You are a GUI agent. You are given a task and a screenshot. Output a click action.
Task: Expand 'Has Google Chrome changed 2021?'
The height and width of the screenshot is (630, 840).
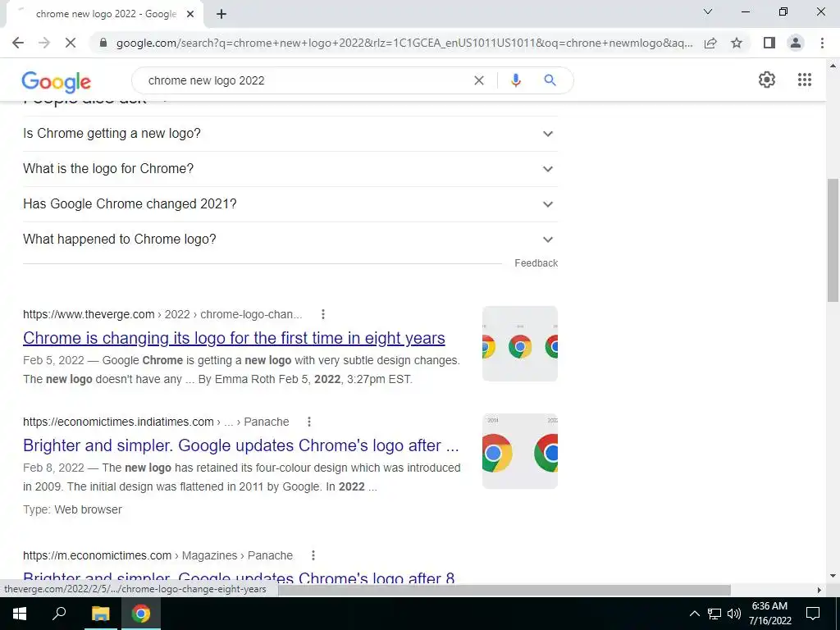[x=290, y=204]
